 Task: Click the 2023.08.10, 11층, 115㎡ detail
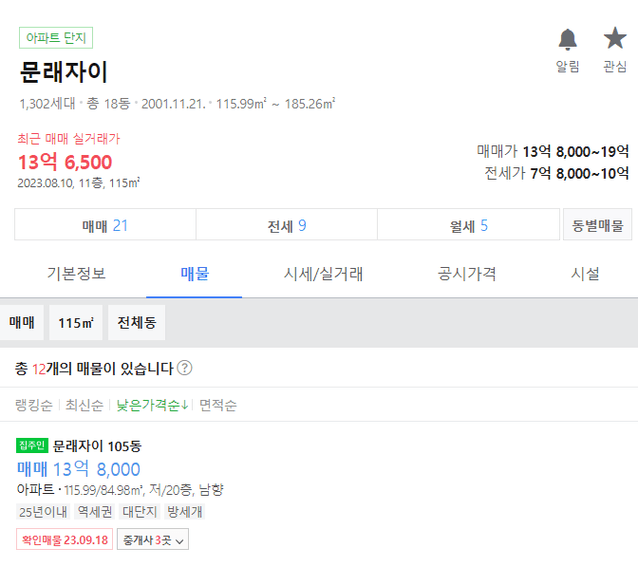[x=79, y=183]
